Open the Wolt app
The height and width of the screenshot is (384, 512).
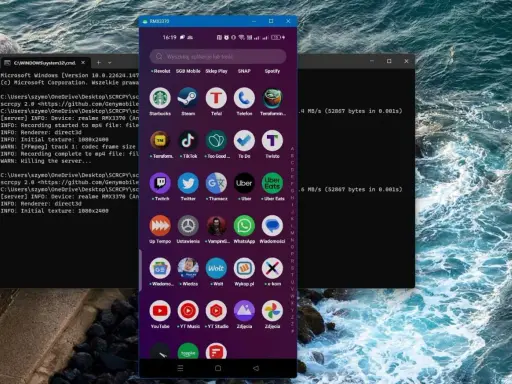pyautogui.click(x=216, y=268)
